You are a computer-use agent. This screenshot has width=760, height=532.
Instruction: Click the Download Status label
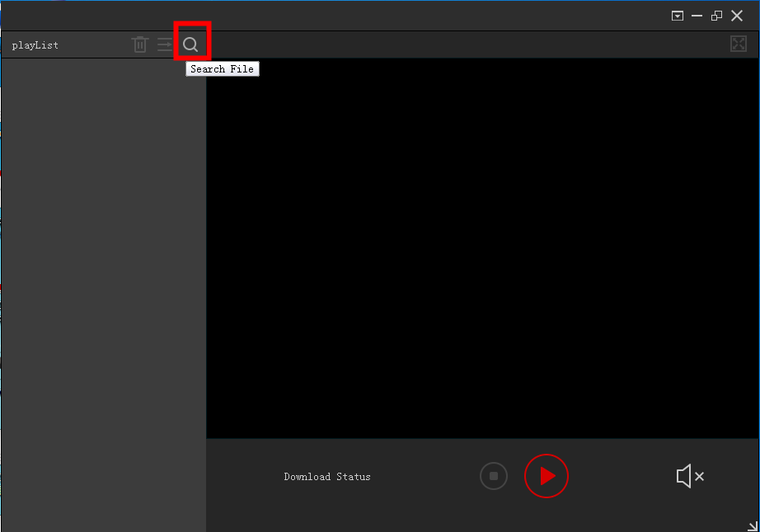(x=327, y=477)
